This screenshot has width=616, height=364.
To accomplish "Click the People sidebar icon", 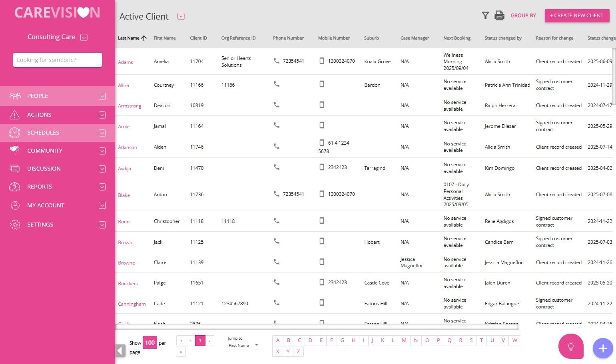I will (15, 96).
